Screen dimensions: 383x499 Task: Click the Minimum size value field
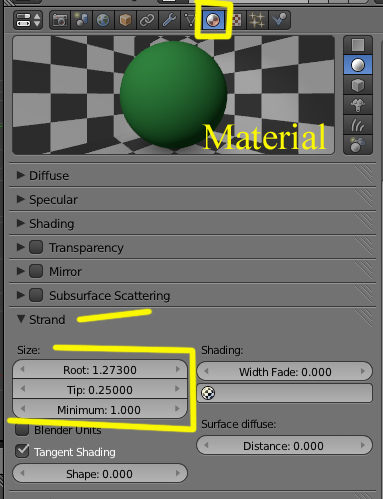pos(100,409)
